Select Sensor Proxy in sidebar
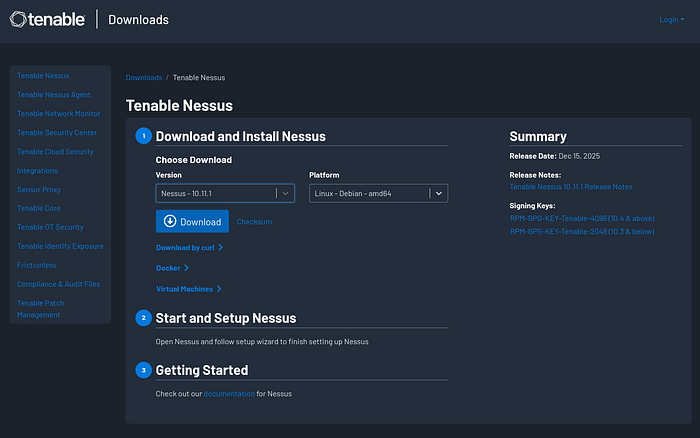This screenshot has height=438, width=700. pos(39,189)
